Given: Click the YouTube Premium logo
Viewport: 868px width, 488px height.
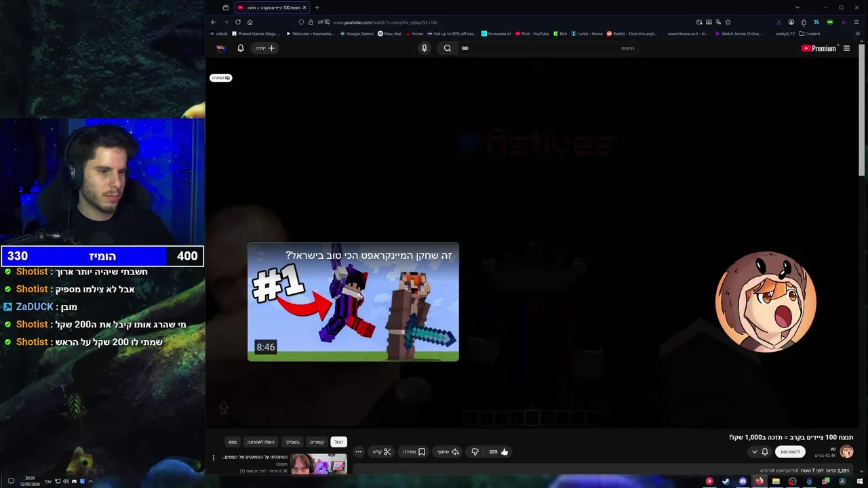Looking at the screenshot, I should (x=819, y=48).
